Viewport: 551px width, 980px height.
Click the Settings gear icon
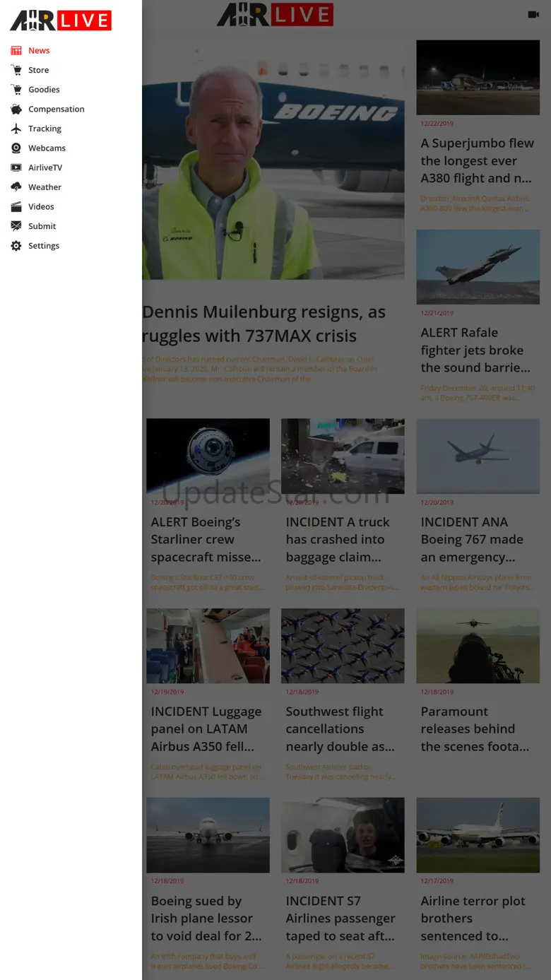tap(16, 246)
